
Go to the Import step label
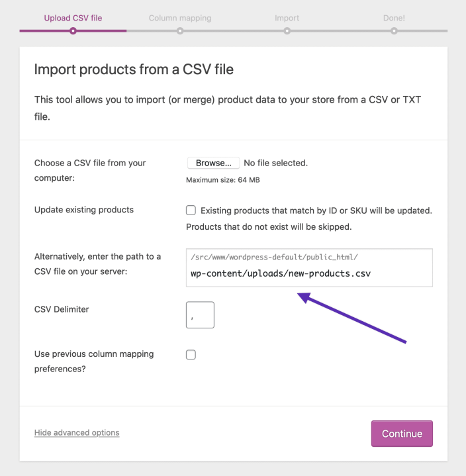pos(287,18)
